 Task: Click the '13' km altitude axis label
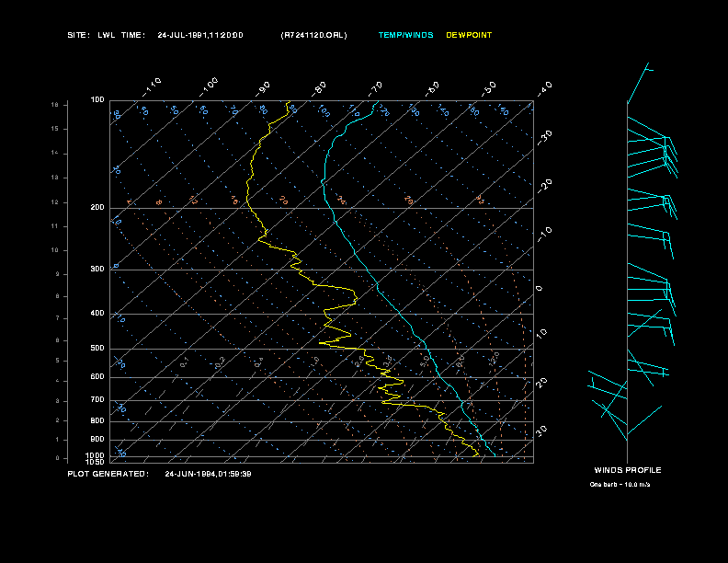(55, 178)
